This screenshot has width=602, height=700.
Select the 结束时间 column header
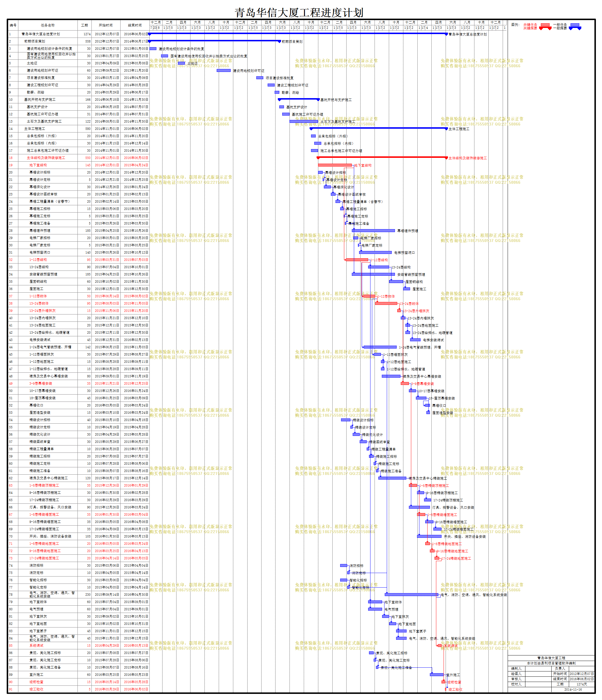tap(135, 25)
